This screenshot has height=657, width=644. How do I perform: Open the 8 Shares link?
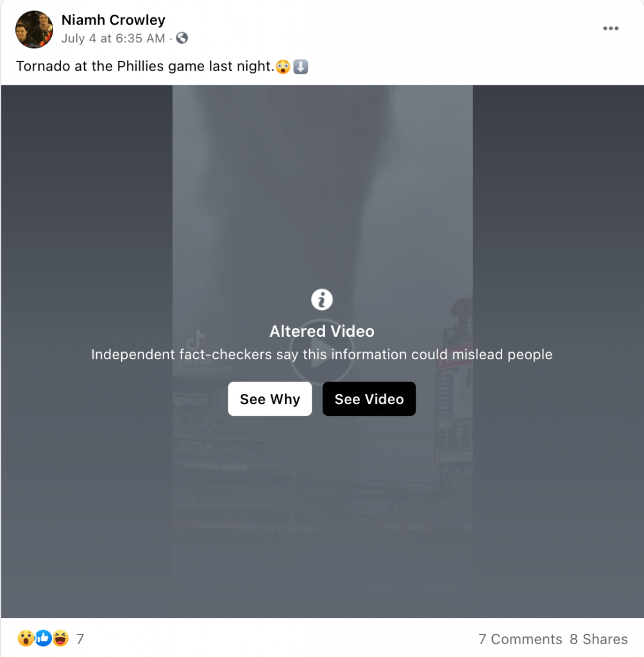point(598,639)
